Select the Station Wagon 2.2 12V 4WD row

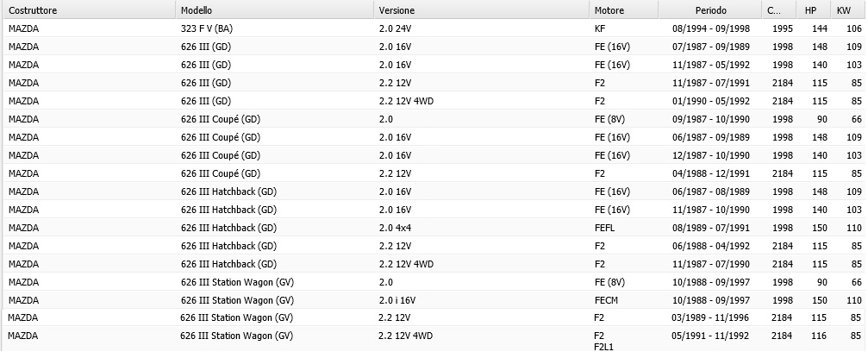(434, 339)
